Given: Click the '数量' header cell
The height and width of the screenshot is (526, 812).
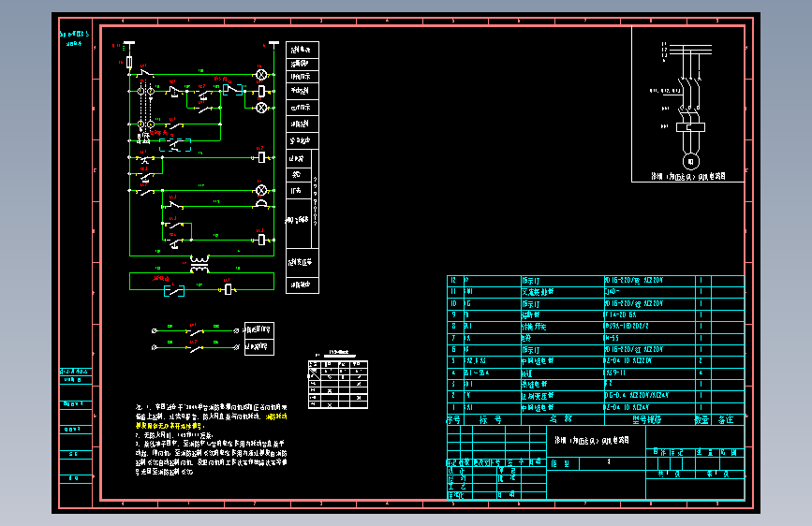Looking at the screenshot, I should pyautogui.click(x=702, y=419).
